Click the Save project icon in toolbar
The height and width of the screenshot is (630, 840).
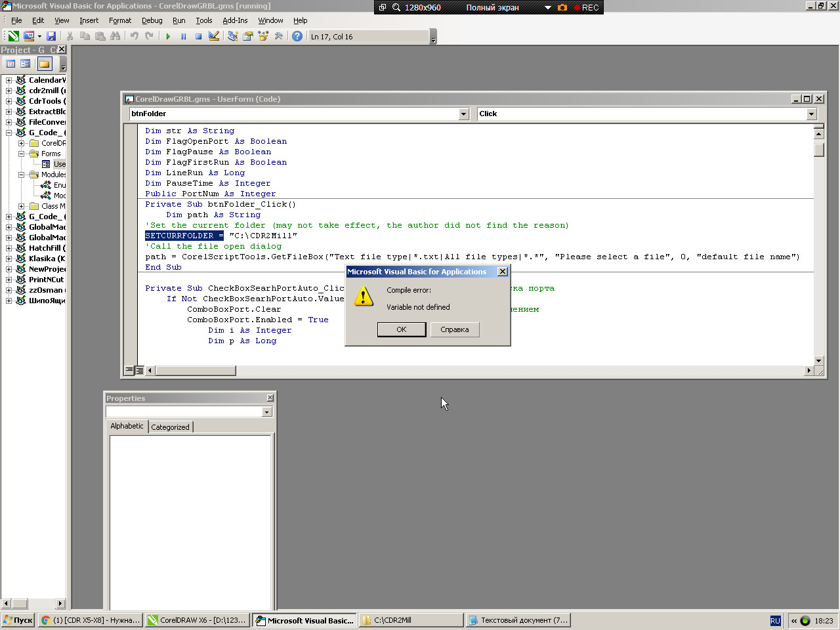[x=51, y=37]
